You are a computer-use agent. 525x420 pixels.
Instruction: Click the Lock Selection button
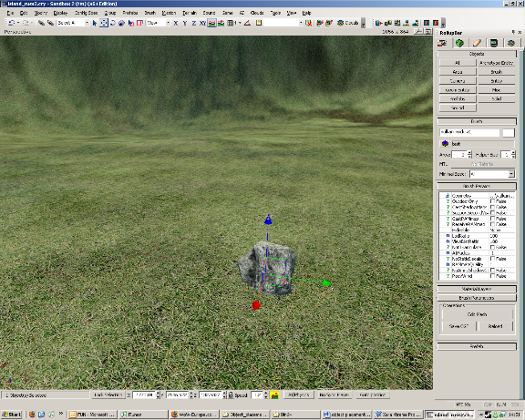point(108,394)
